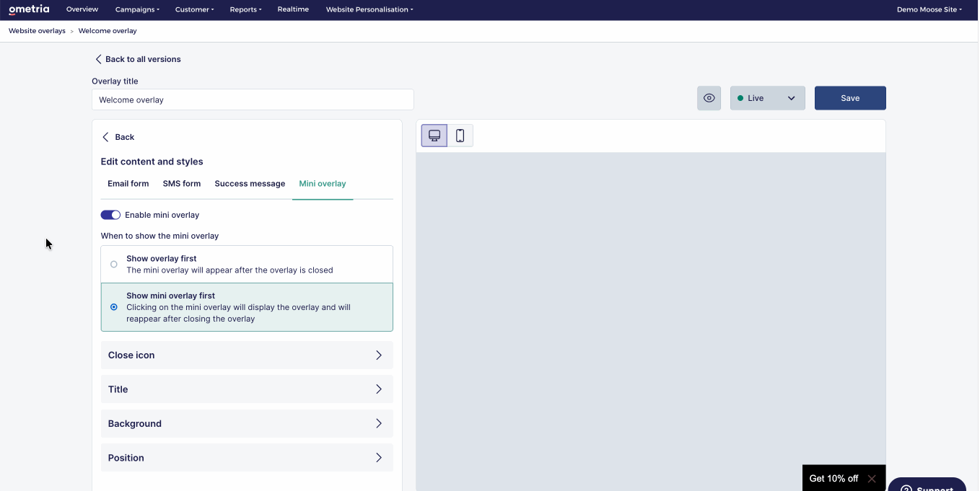Screen dimensions: 980x491
Task: Open Website overlays breadcrumb
Action: click(x=37, y=31)
